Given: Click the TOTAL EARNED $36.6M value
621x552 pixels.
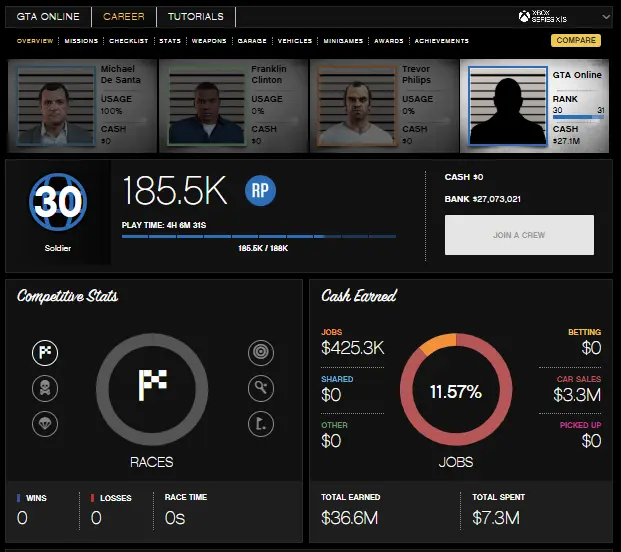Looking at the screenshot, I should pos(350,518).
